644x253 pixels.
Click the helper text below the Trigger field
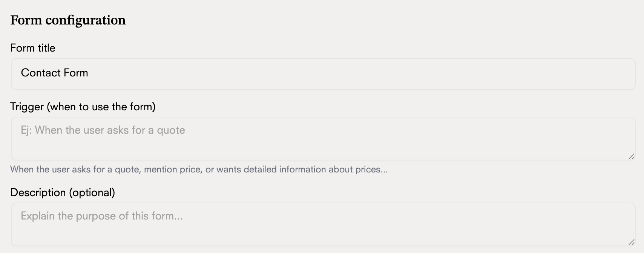199,169
